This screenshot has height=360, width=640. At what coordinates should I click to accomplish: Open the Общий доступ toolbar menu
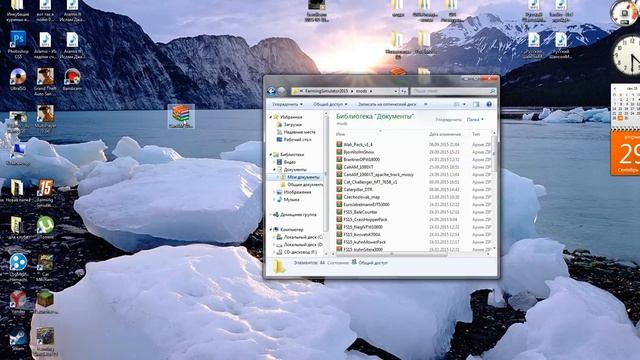click(x=330, y=104)
